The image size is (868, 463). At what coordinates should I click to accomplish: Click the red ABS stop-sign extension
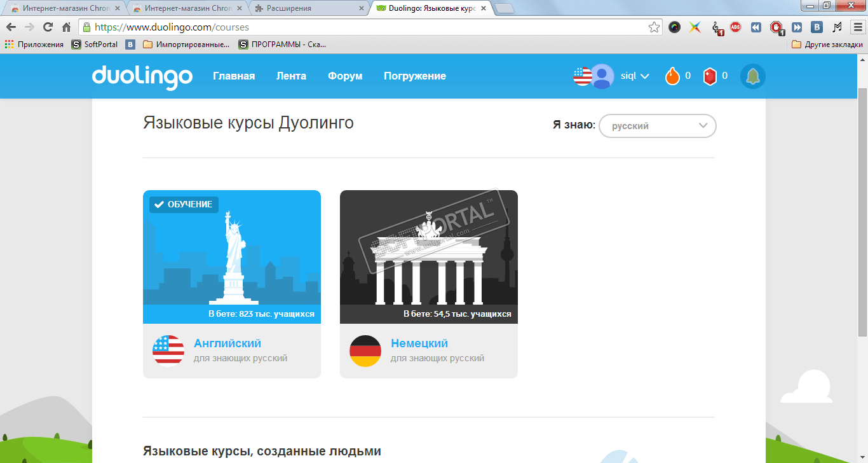tap(735, 27)
